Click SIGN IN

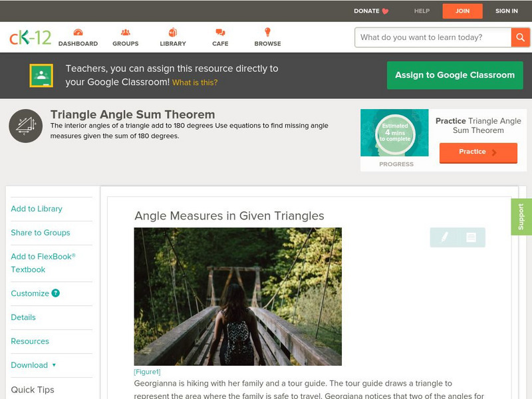(507, 11)
